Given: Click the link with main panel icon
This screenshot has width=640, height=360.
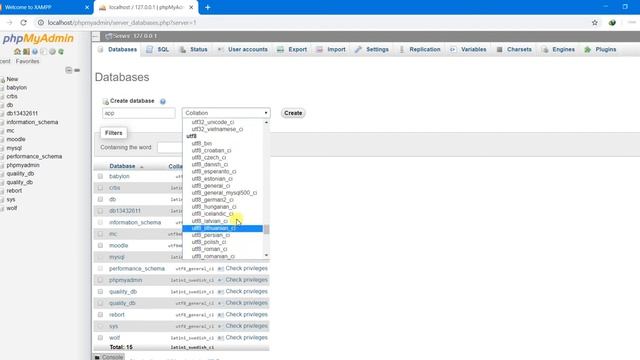Looking at the screenshot, I should click(77, 70).
